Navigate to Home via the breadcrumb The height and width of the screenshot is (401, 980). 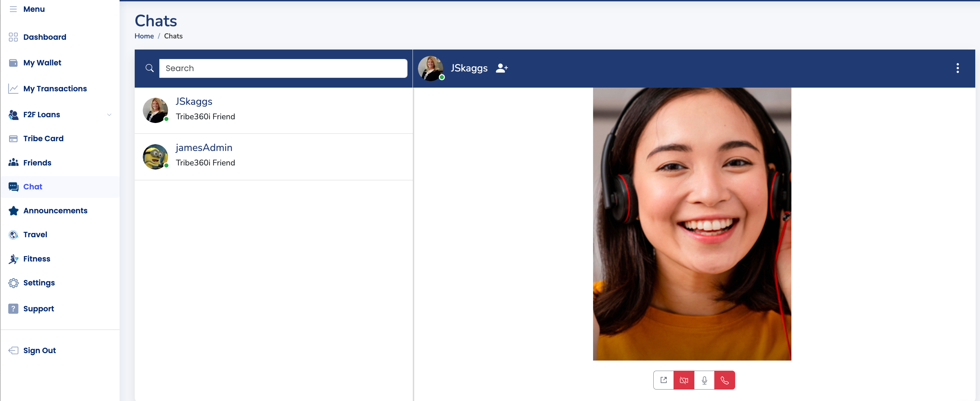[144, 36]
